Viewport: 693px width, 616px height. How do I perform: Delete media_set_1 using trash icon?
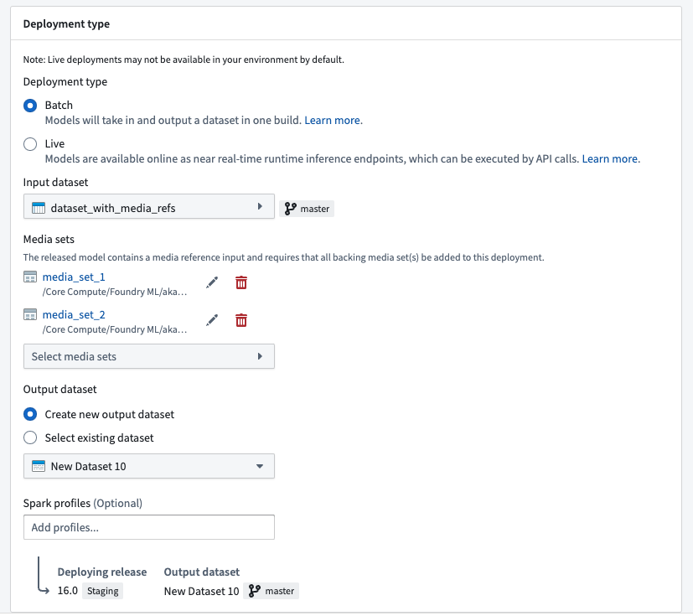coord(241,282)
